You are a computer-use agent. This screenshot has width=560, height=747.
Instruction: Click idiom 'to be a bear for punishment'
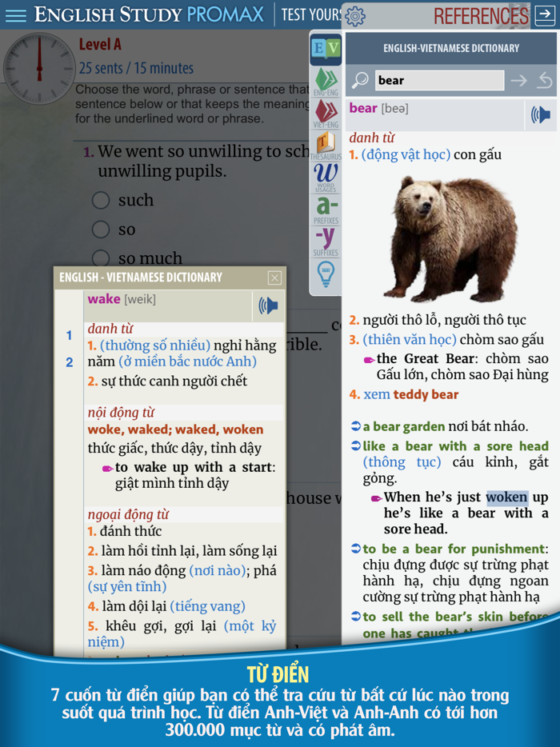[454, 549]
